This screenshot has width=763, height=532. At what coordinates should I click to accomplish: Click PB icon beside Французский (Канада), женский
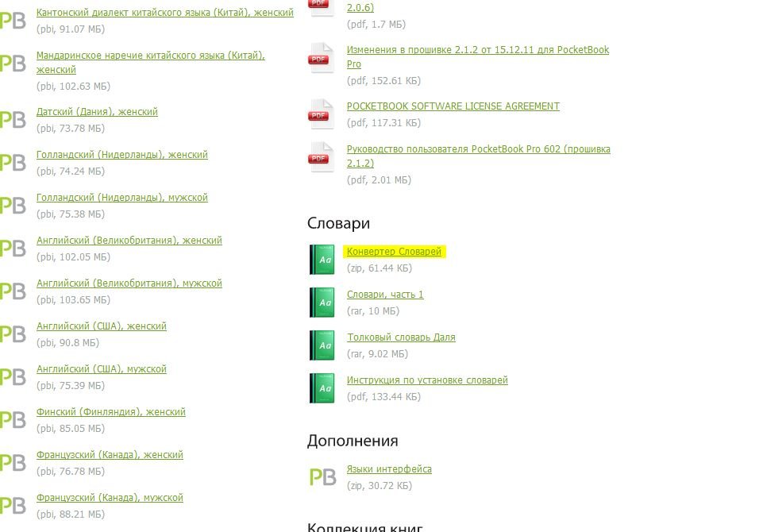(13, 462)
